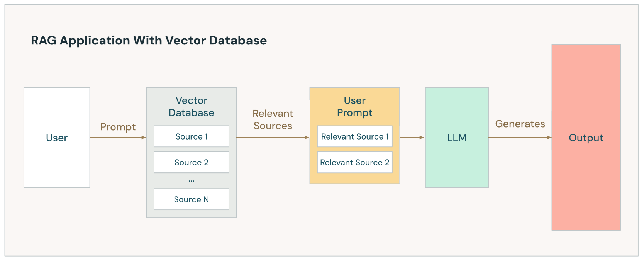Image resolution: width=644 pixels, height=262 pixels.
Task: Click the brown 'Prompt' arrow label
Action: point(118,127)
